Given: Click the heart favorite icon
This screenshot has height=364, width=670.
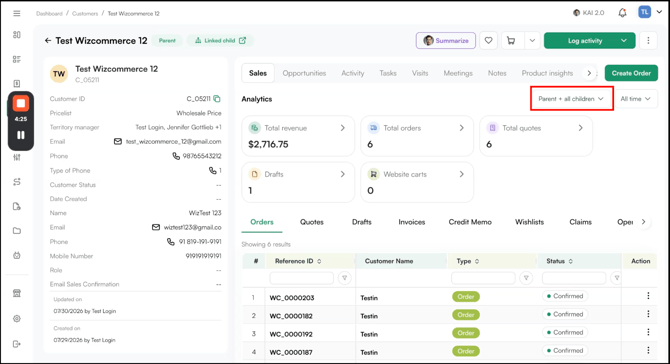Looking at the screenshot, I should [x=488, y=41].
